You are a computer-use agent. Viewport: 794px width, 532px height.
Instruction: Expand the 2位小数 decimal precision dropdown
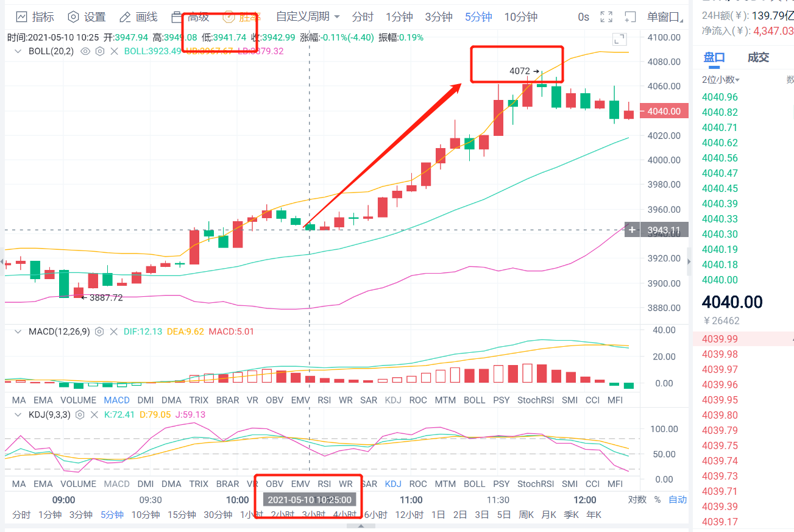click(721, 80)
